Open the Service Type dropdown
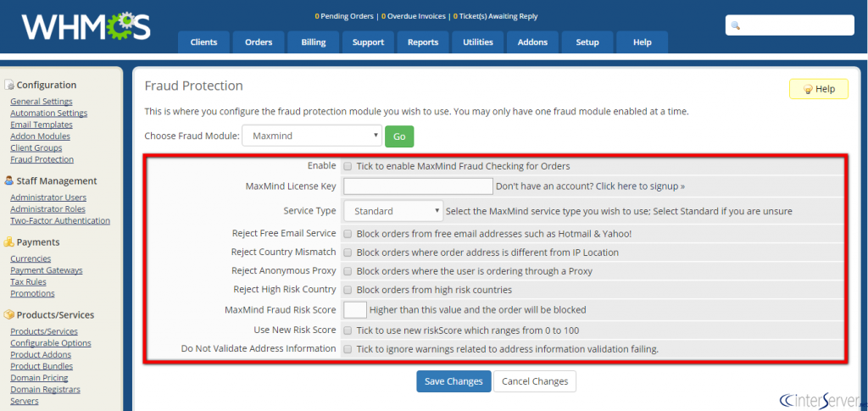868x411 pixels. 393,211
